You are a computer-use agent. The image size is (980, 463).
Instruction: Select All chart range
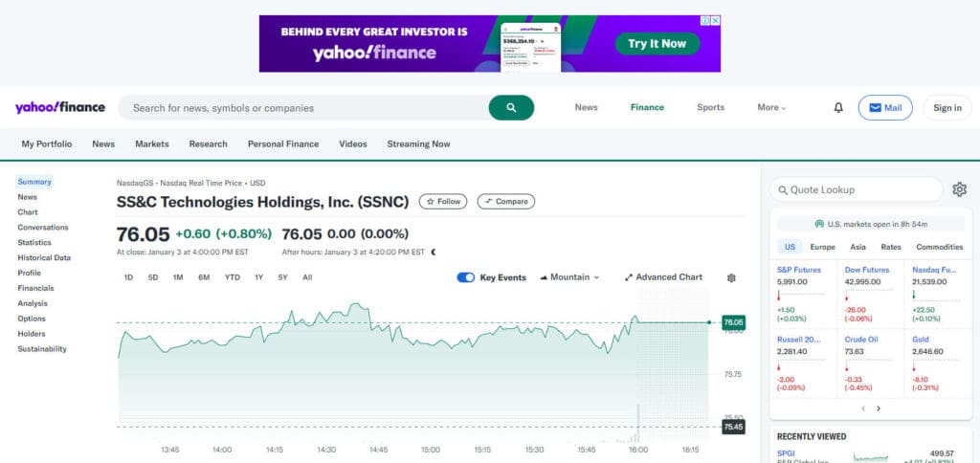click(x=307, y=277)
